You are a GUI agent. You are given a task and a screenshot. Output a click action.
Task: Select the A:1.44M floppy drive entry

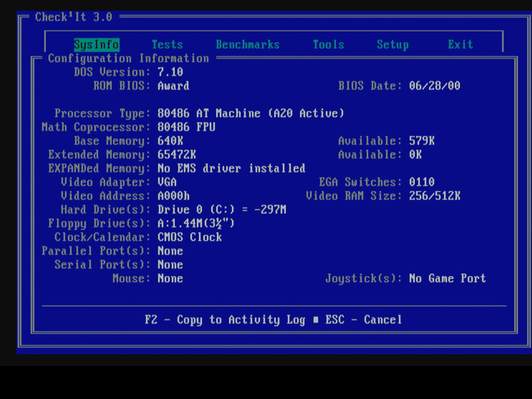[x=196, y=223]
